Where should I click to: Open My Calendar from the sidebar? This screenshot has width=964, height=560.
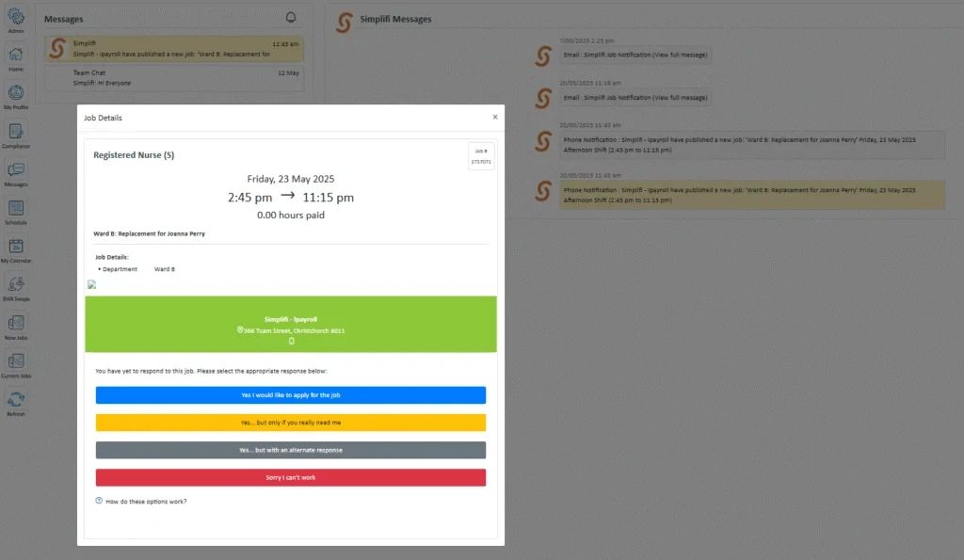[x=16, y=246]
